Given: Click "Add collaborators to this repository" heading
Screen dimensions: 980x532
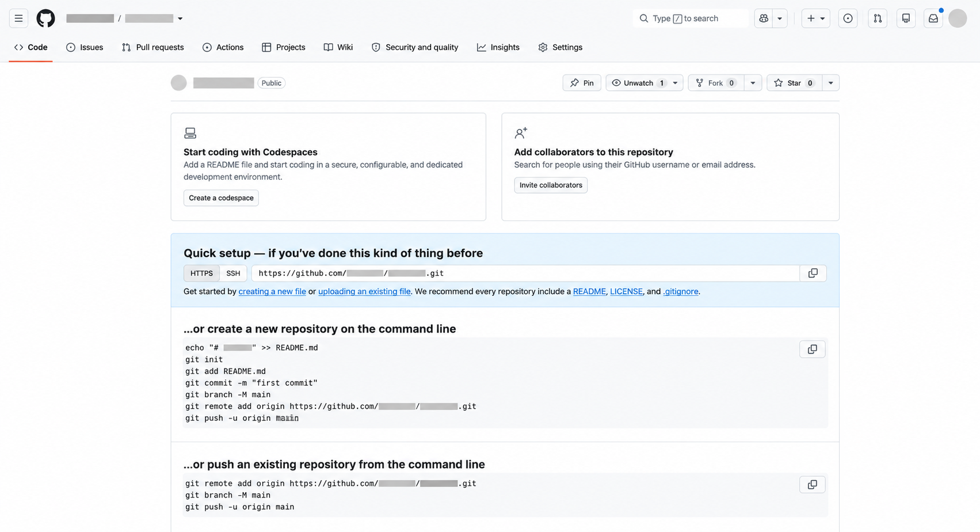Looking at the screenshot, I should point(594,152).
